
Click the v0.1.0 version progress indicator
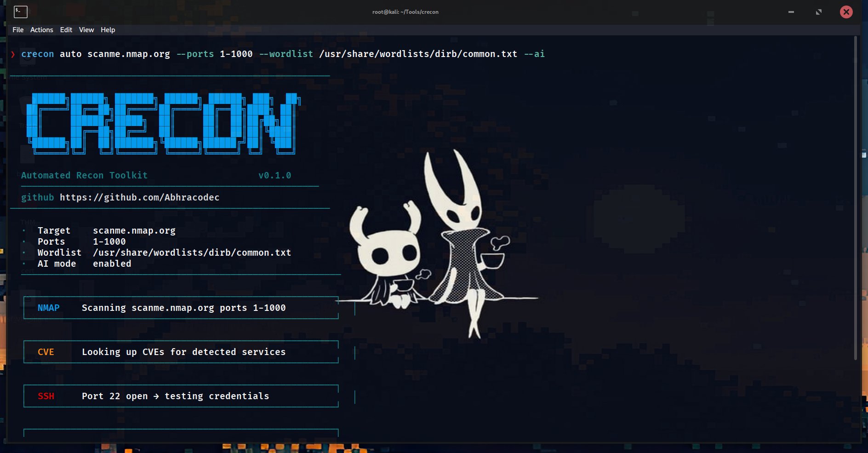274,175
